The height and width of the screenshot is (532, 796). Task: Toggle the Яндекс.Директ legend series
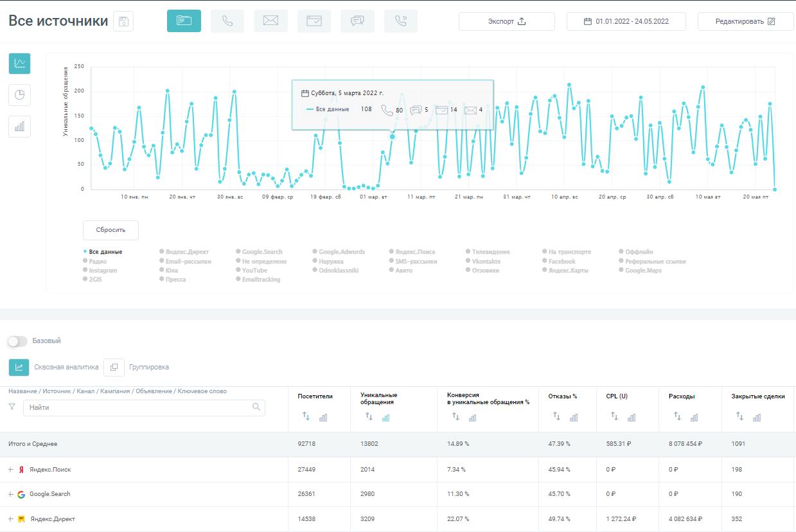(184, 252)
